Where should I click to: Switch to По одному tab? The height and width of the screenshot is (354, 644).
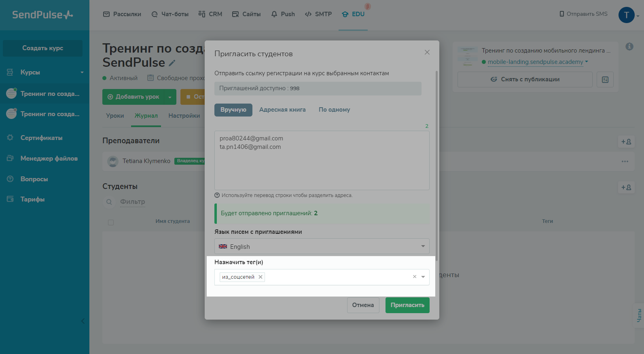[x=334, y=110]
